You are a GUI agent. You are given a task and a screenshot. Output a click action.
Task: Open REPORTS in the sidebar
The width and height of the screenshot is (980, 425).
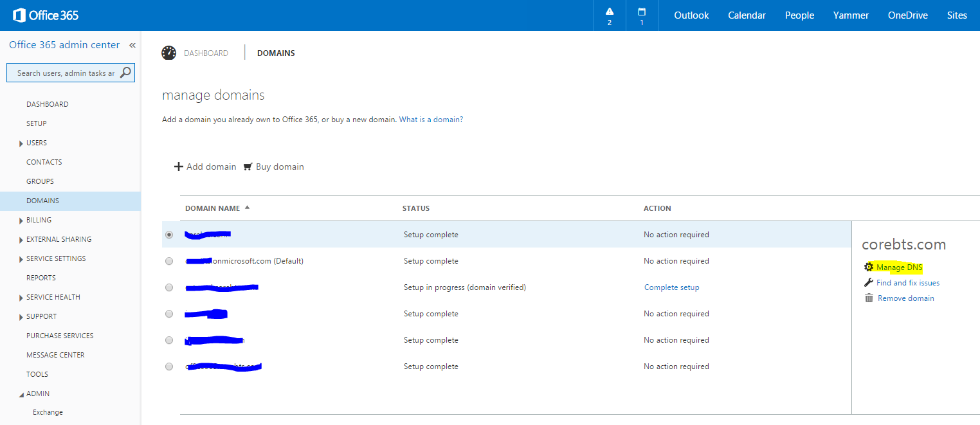(x=41, y=278)
